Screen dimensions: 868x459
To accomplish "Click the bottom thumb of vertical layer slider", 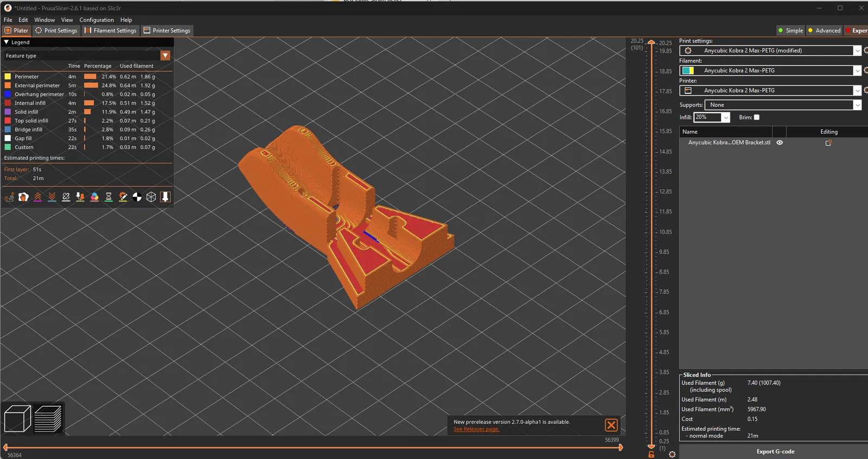I will [x=652, y=447].
